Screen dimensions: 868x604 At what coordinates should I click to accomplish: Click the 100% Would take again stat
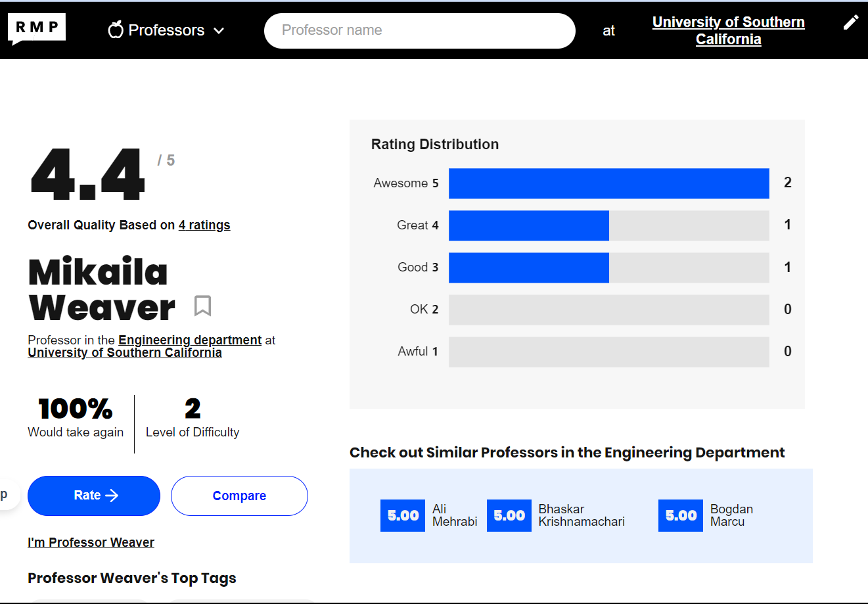tap(76, 418)
